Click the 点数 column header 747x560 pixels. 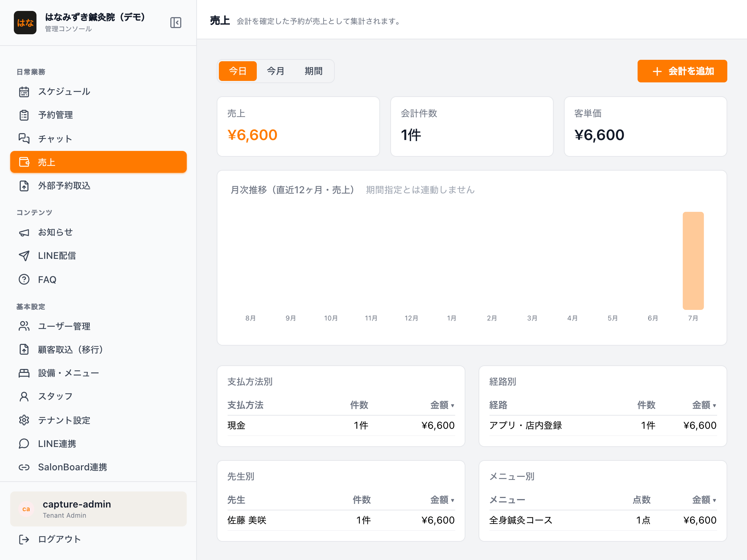[642, 500]
